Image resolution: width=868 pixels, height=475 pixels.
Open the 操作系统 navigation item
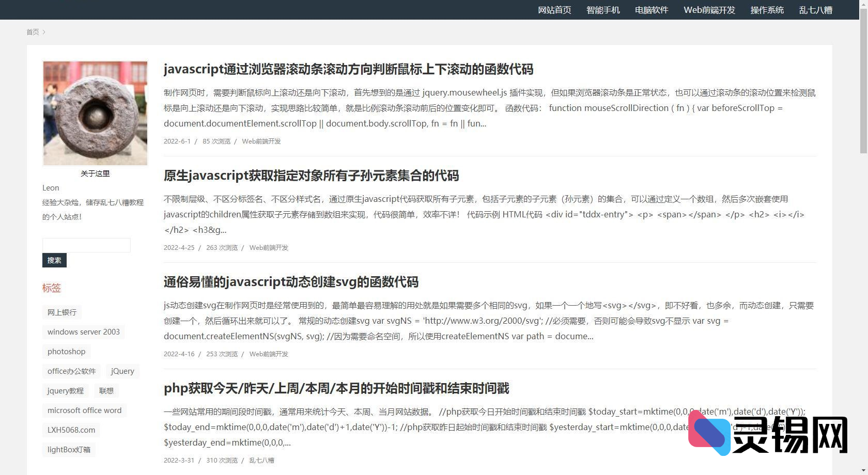pyautogui.click(x=767, y=9)
